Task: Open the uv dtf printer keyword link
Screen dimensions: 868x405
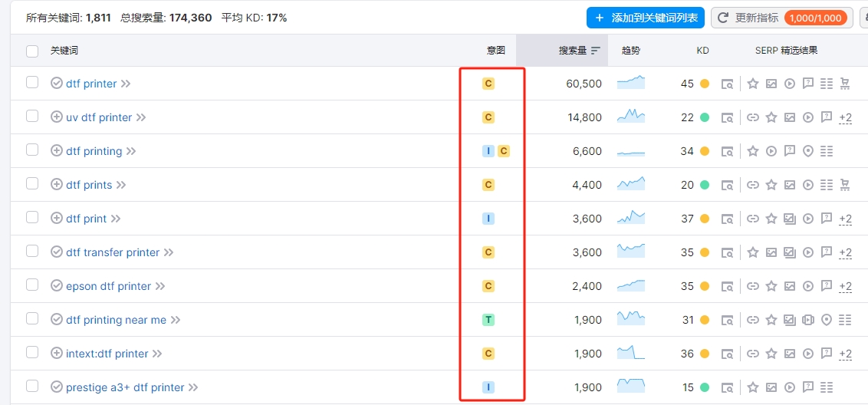Action: click(99, 117)
